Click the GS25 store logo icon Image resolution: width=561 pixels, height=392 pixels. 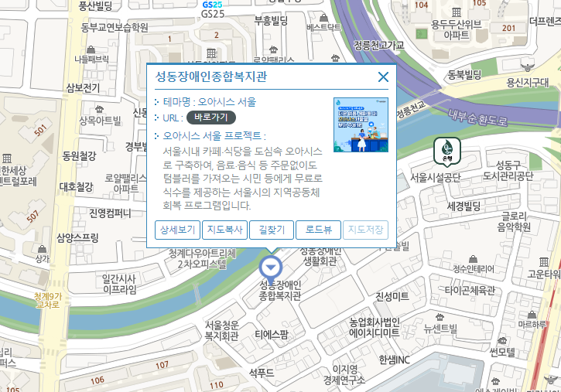click(x=212, y=5)
